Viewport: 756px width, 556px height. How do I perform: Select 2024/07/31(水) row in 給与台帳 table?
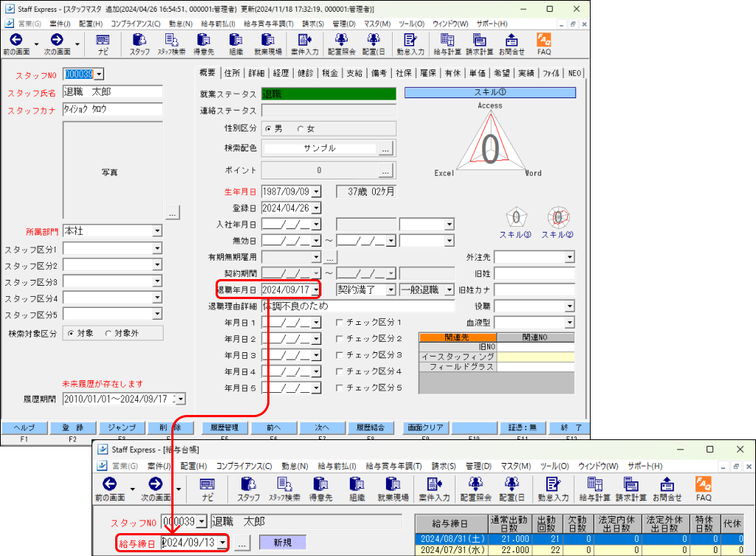pyautogui.click(x=579, y=550)
